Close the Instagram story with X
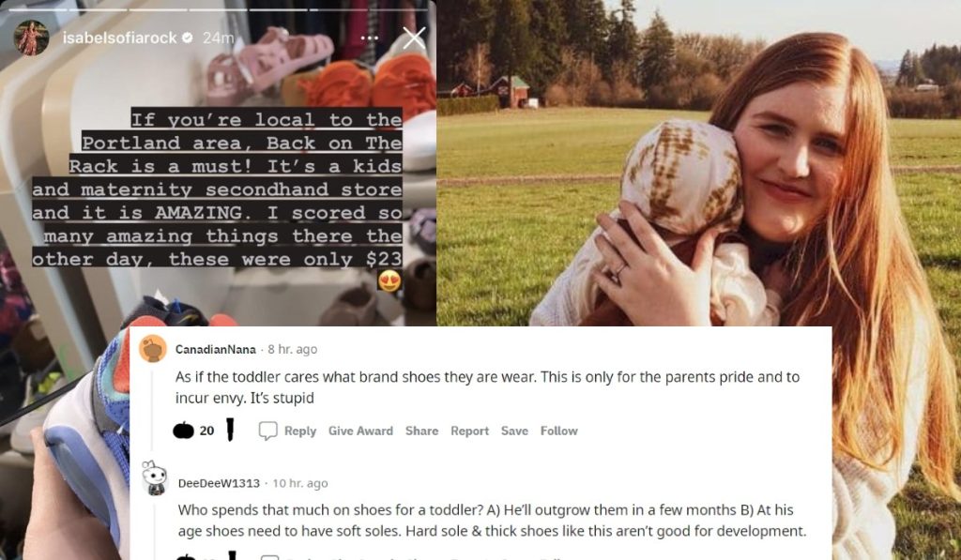 (414, 38)
